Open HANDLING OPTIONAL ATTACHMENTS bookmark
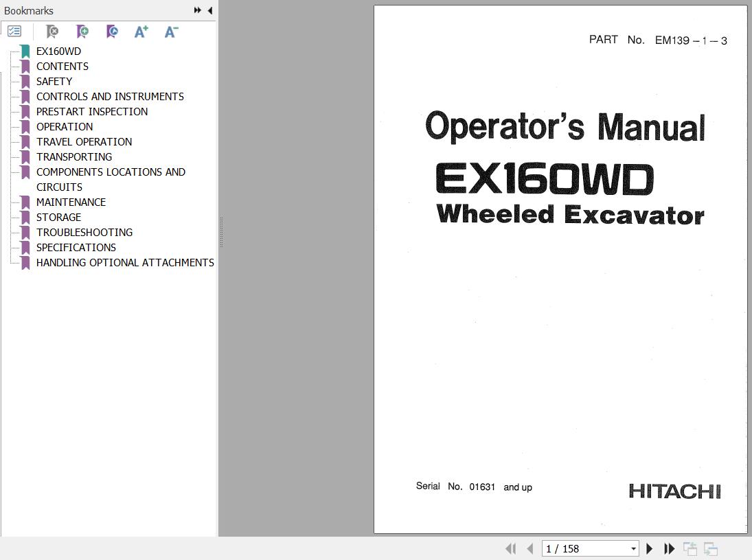This screenshot has height=560, width=752. point(125,263)
